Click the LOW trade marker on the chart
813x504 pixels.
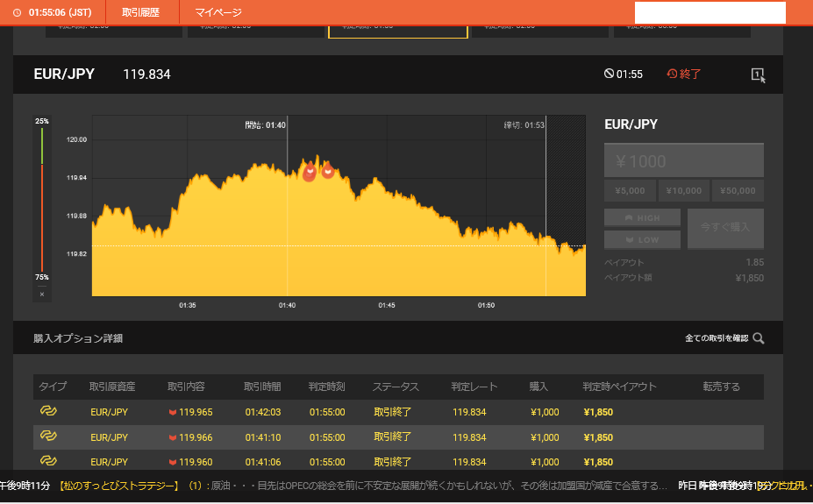[x=327, y=171]
